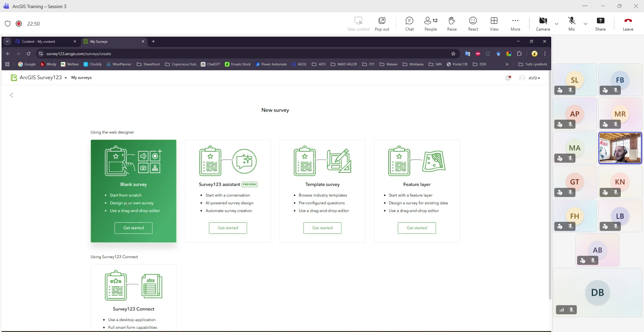Open the View layout options
644x332 pixels.
click(494, 24)
